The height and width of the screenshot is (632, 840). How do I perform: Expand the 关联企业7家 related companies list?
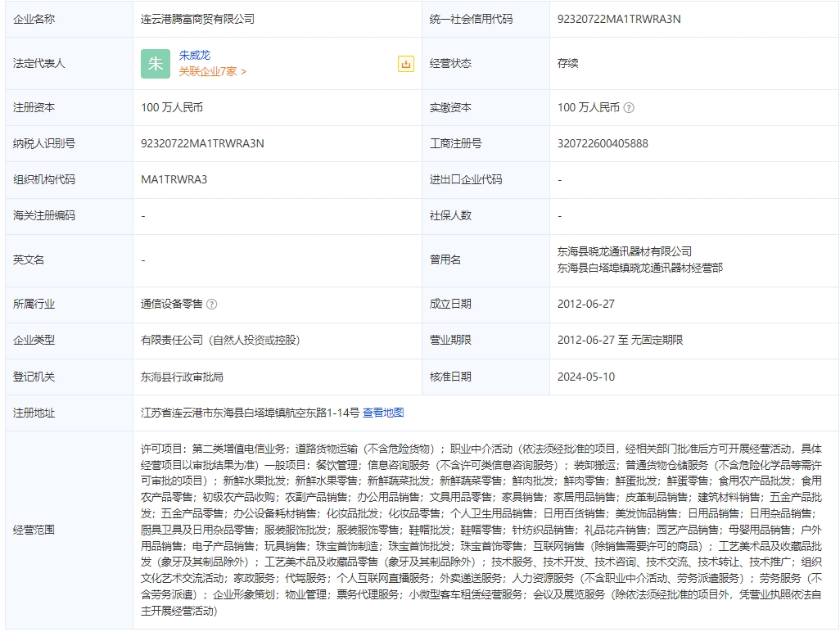pyautogui.click(x=213, y=72)
